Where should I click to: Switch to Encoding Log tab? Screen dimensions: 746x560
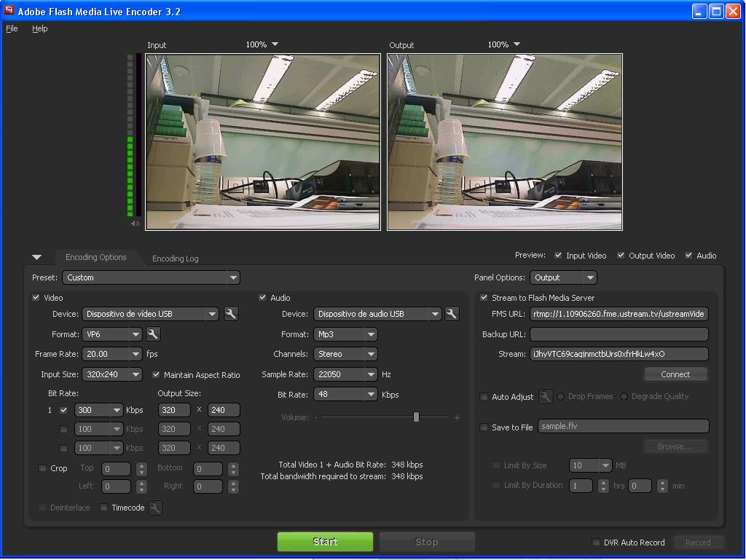176,258
